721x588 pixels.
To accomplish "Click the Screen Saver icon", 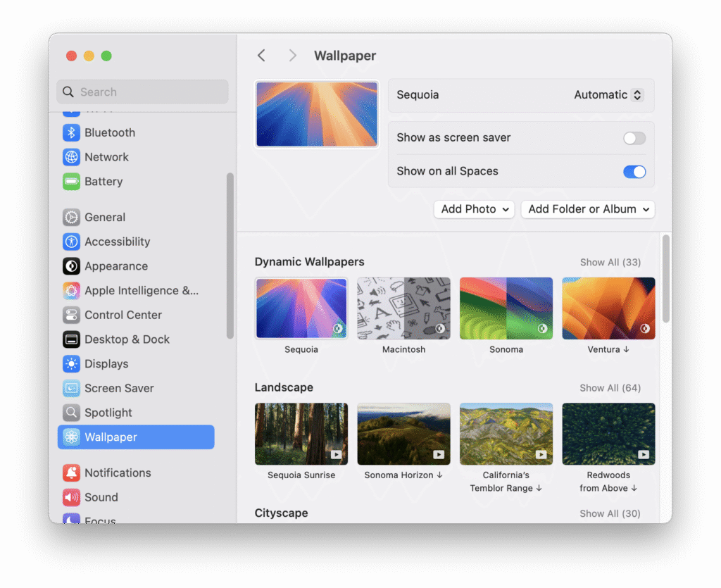I will point(71,388).
